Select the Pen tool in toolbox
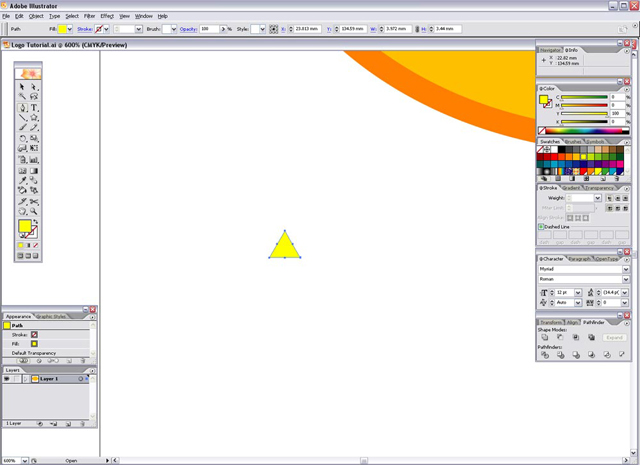 coord(22,108)
